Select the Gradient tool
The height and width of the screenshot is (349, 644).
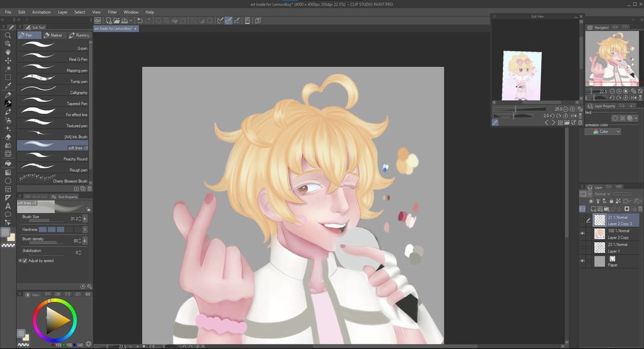[x=8, y=172]
